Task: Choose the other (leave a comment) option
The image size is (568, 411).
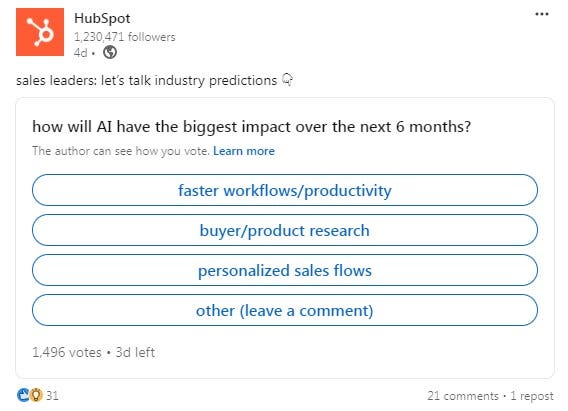Action: tap(285, 310)
